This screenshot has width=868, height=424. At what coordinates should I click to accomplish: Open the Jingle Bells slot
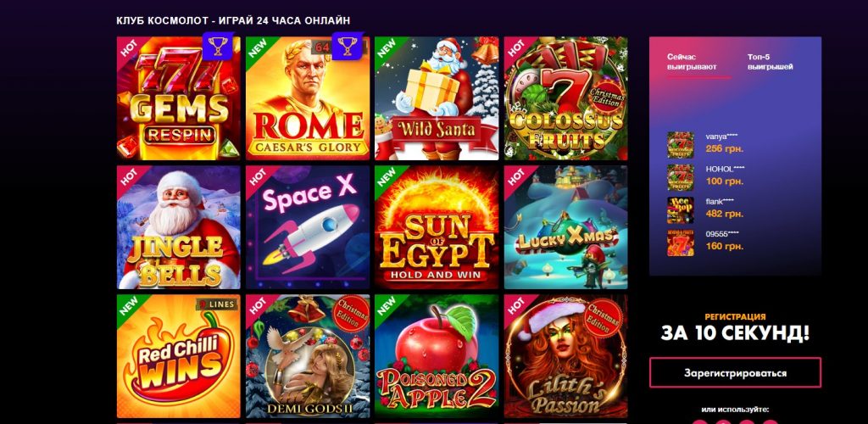(x=178, y=227)
